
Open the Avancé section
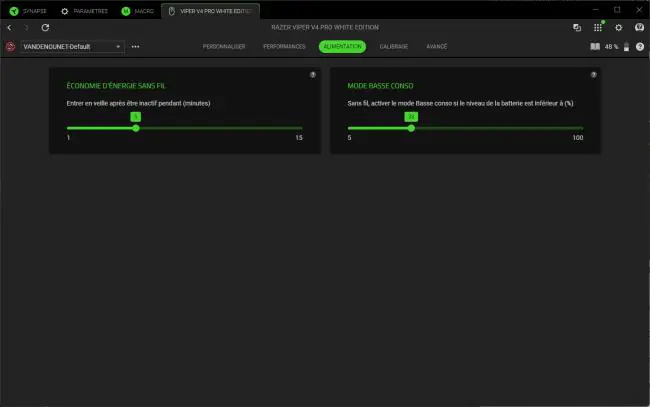click(437, 46)
